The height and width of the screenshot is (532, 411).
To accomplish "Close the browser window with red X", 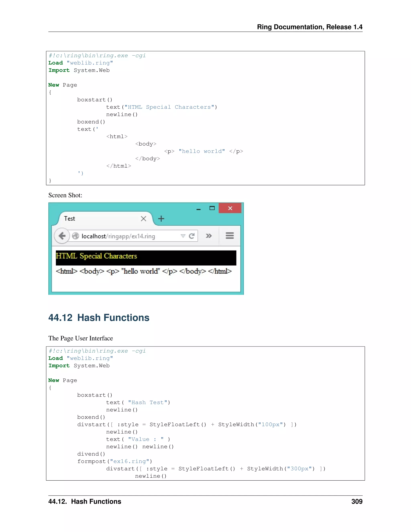I will pos(230,208).
